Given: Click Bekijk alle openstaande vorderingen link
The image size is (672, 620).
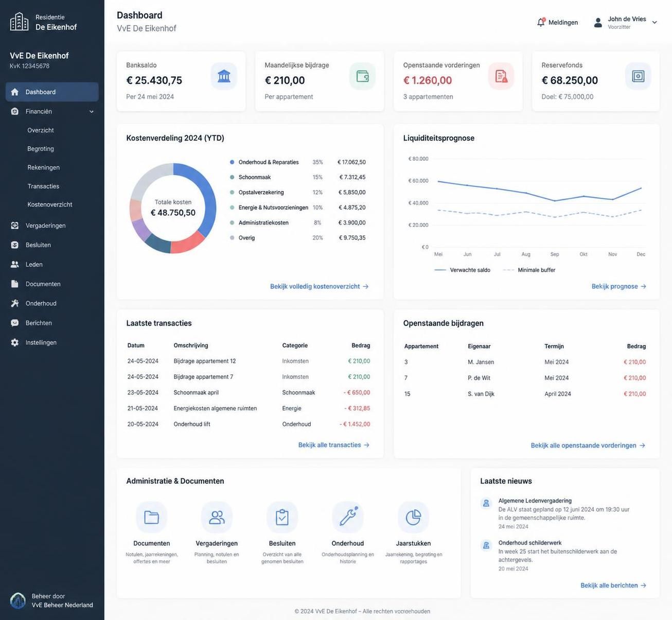Looking at the screenshot, I should 588,445.
